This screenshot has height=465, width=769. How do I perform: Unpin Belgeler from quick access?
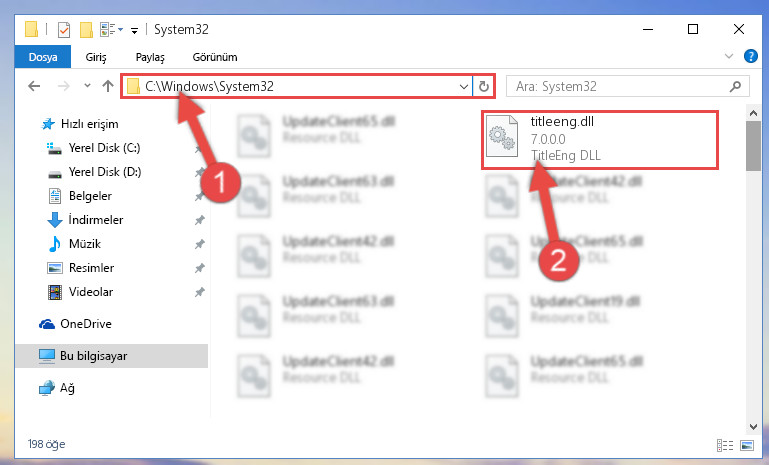[x=200, y=196]
